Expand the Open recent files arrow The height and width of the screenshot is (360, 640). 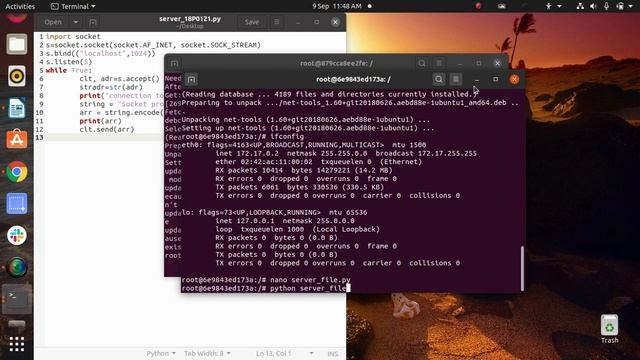(76, 22)
